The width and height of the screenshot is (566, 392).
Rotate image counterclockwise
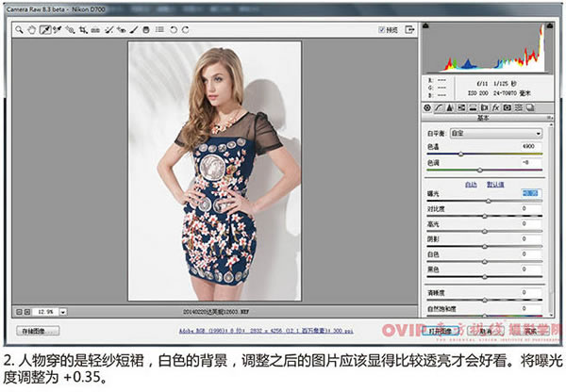pos(174,29)
